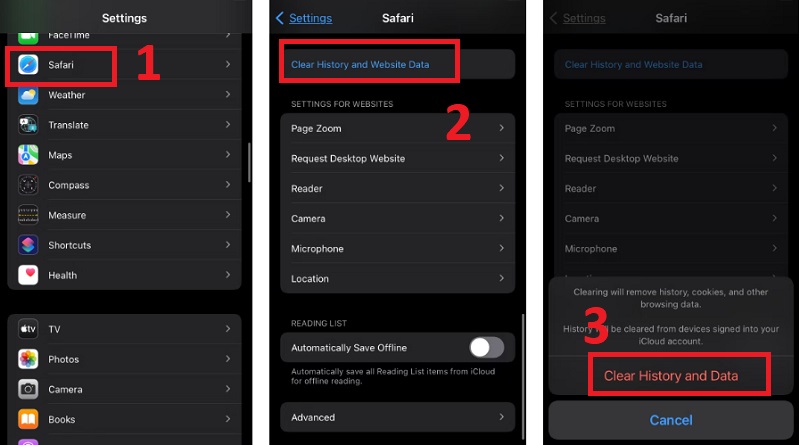Tap the Shortcuts app icon
Viewport: 800px width, 445px height.
click(x=28, y=245)
